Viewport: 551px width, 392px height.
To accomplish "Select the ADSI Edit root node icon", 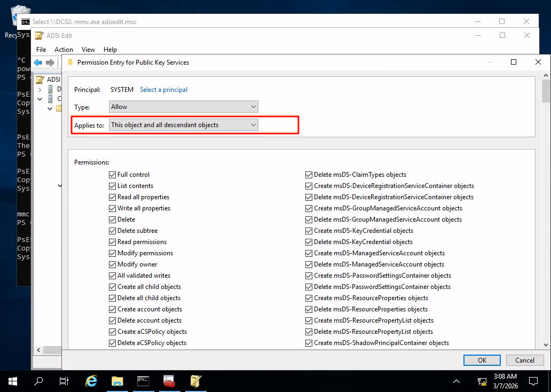I will [40, 80].
